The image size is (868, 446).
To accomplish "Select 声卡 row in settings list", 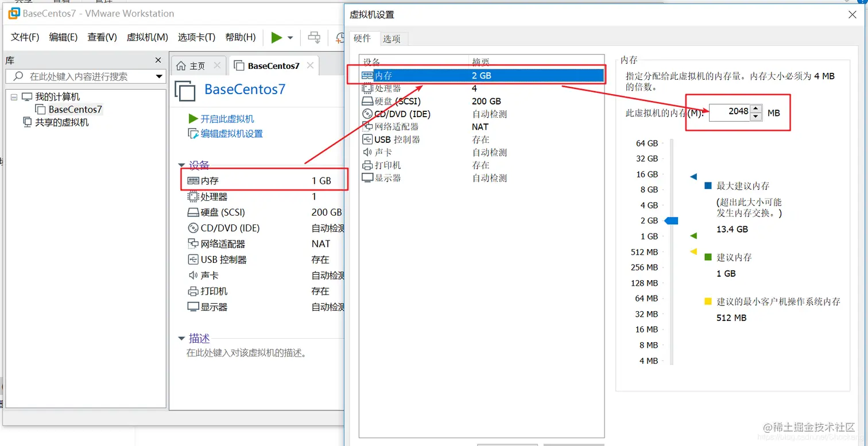I will tap(482, 153).
